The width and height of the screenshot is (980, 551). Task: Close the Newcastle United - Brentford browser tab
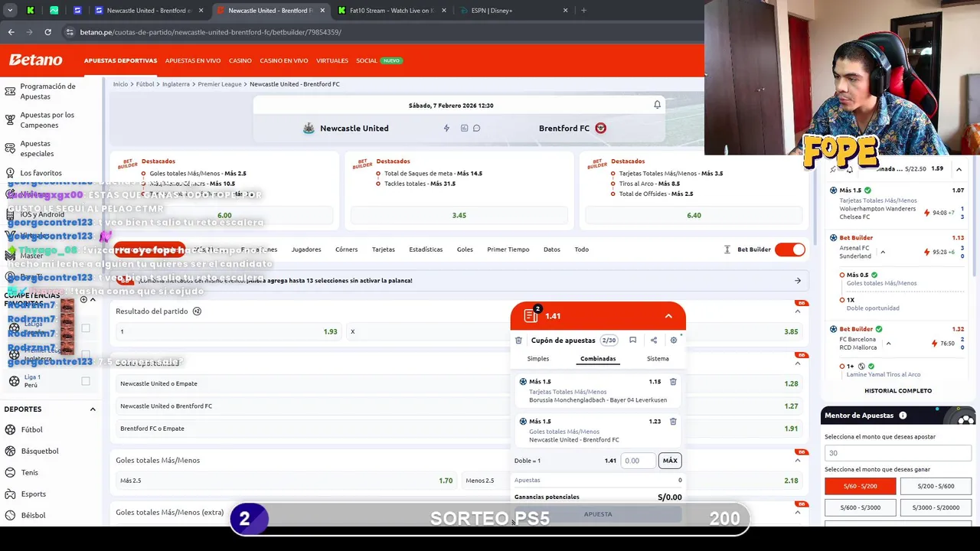click(x=322, y=11)
